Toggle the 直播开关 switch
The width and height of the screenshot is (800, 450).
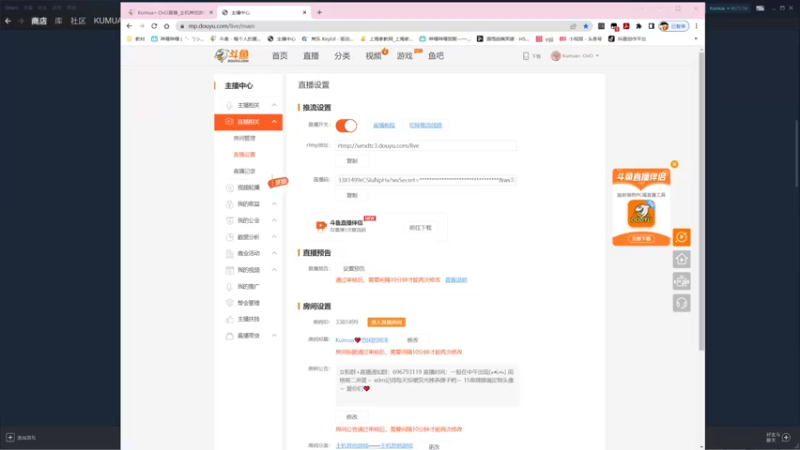click(346, 126)
